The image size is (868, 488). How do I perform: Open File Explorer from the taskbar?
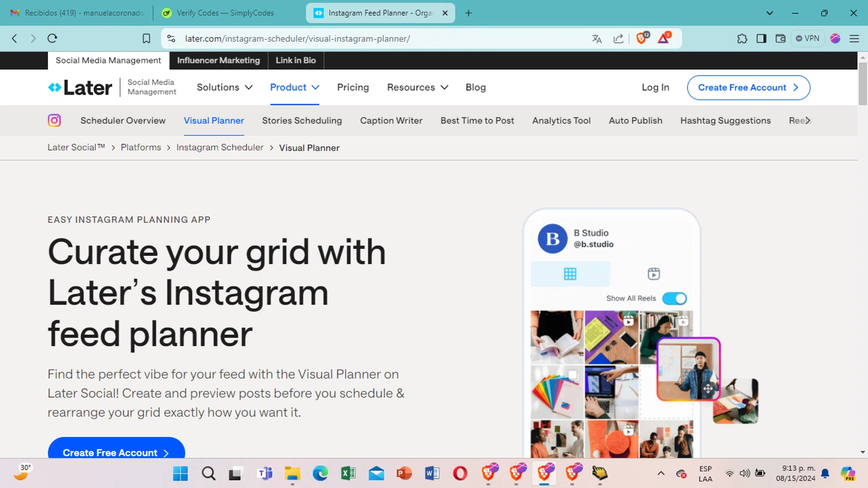point(292,474)
